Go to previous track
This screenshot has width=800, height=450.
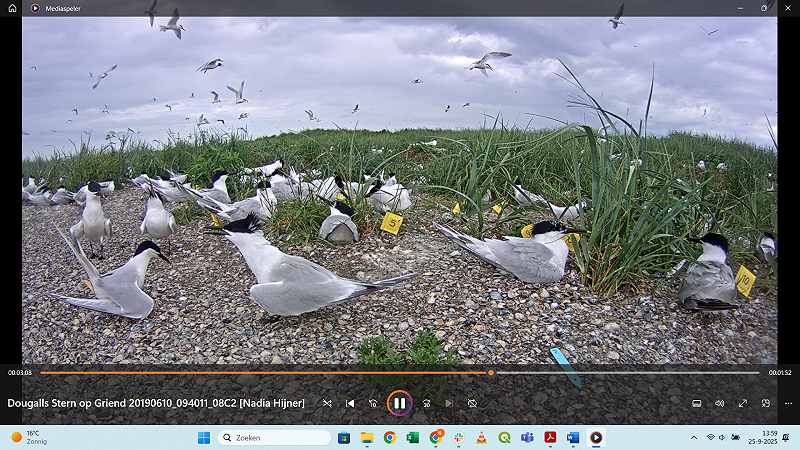click(x=350, y=403)
